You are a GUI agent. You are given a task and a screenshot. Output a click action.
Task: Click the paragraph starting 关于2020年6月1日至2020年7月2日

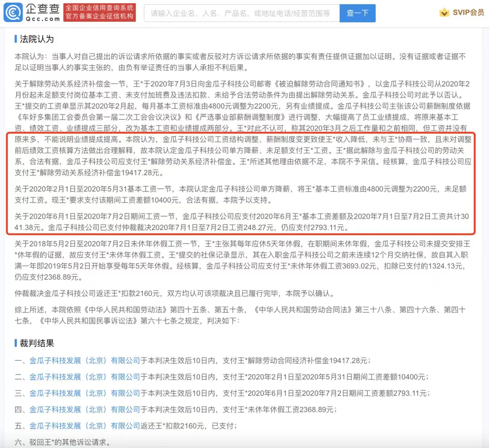(242, 222)
